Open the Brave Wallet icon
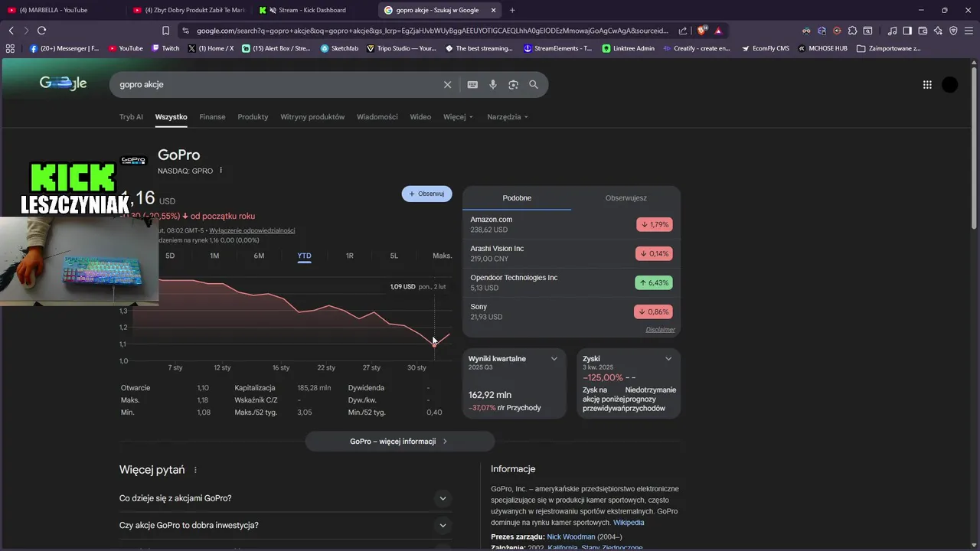 click(923, 31)
